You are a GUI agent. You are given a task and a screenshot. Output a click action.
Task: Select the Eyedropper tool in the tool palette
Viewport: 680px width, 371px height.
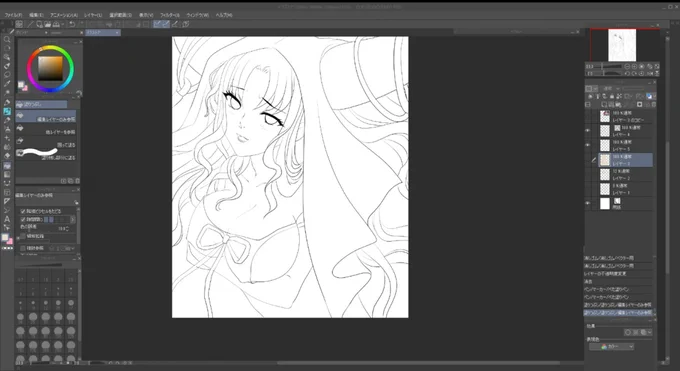[7, 84]
